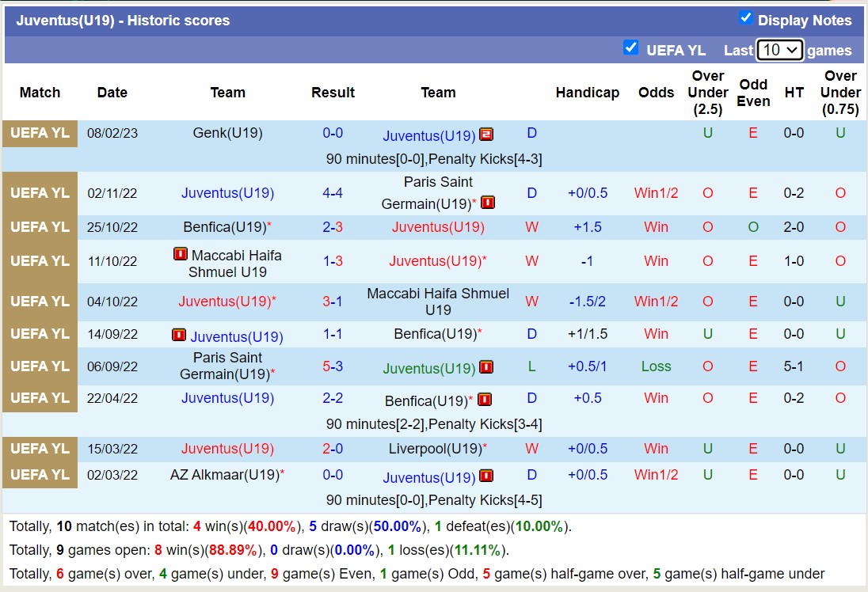Click red card icon before Juventus(U19) on 14/09/22

179,335
